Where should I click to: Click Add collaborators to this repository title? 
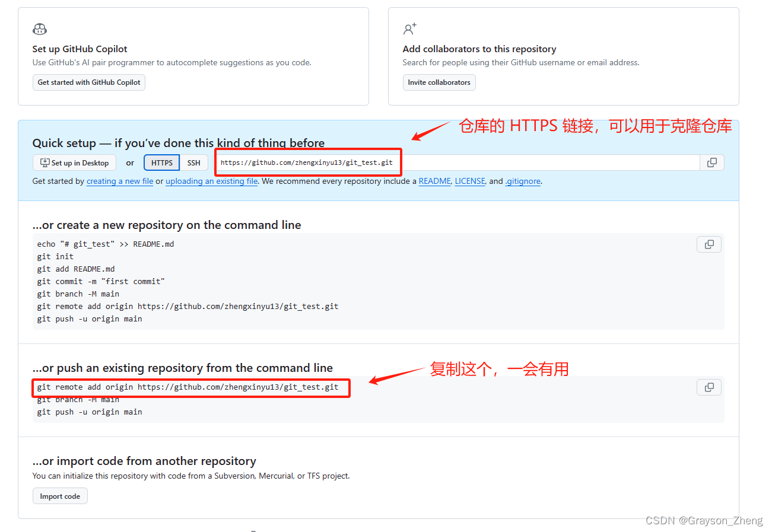tap(479, 49)
